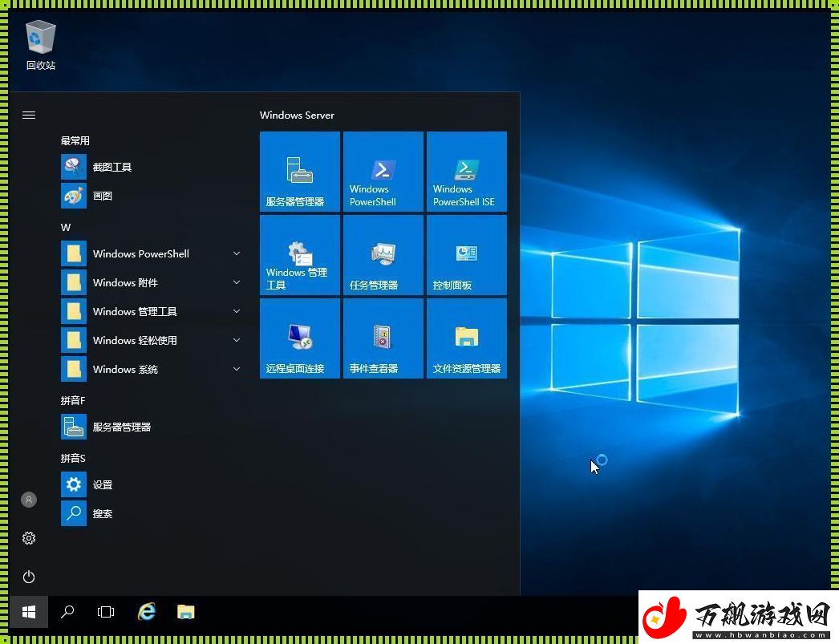Click the 拼音F group header
The width and height of the screenshot is (839, 644).
(x=73, y=400)
